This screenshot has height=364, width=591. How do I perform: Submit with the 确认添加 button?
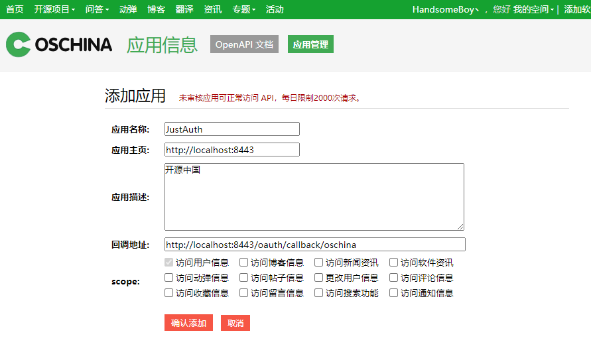(x=188, y=323)
